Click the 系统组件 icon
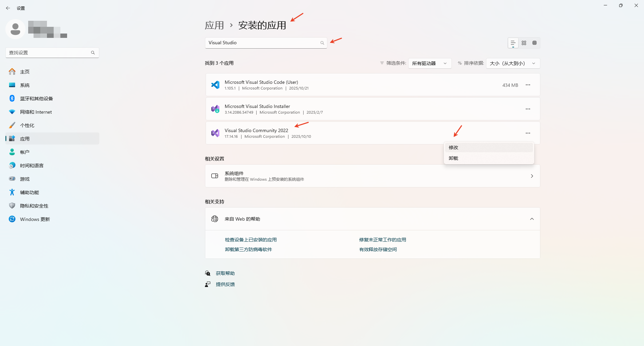The height and width of the screenshot is (346, 644). point(215,176)
